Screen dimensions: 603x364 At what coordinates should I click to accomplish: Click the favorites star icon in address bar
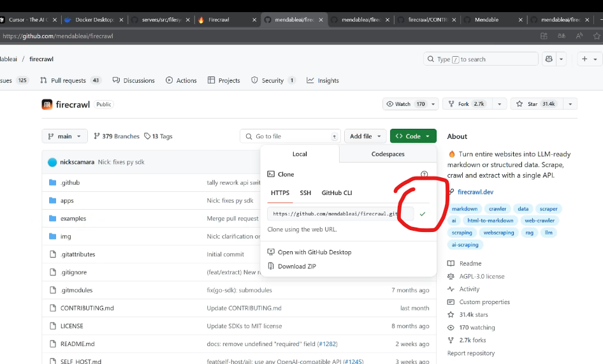click(x=597, y=36)
